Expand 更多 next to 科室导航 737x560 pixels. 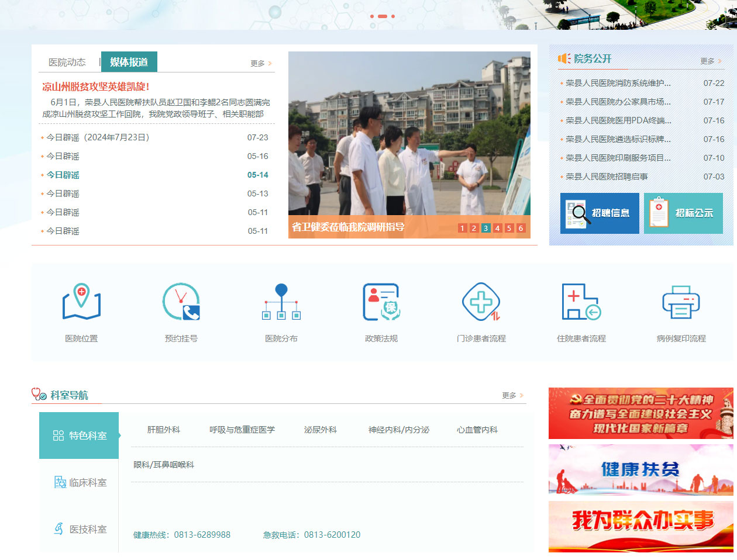click(x=513, y=396)
